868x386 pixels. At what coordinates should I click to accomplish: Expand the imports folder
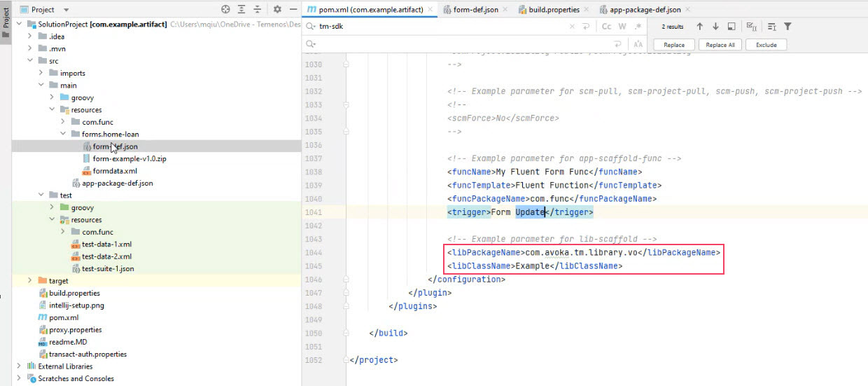41,73
